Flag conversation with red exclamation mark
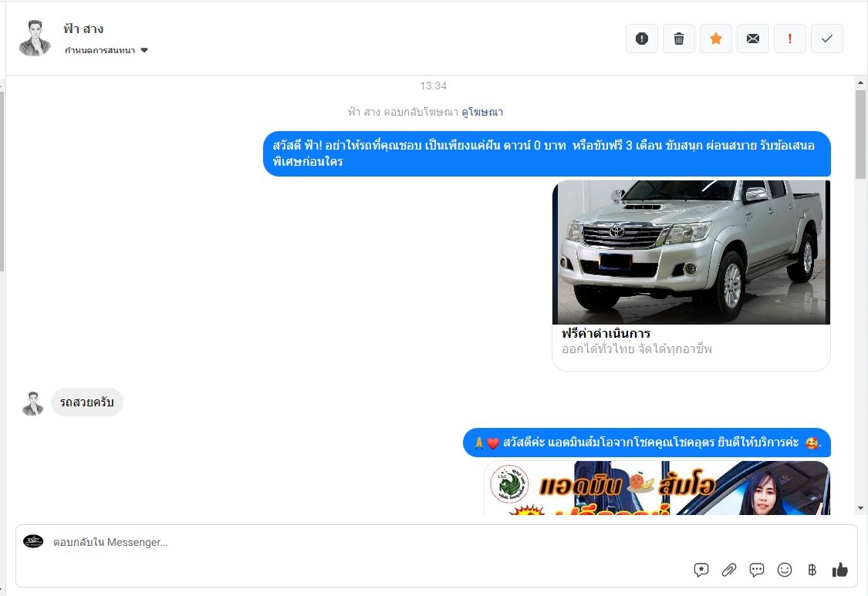The image size is (868, 596). [x=790, y=39]
